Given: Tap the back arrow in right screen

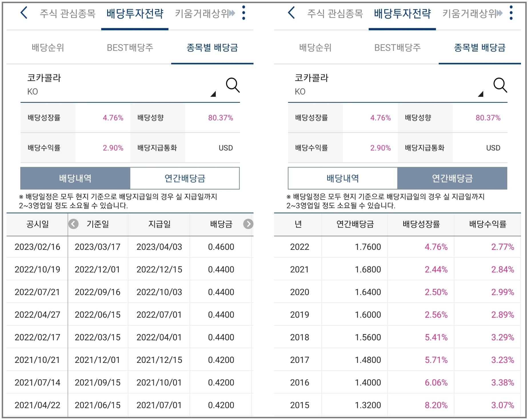Looking at the screenshot, I should (x=292, y=13).
